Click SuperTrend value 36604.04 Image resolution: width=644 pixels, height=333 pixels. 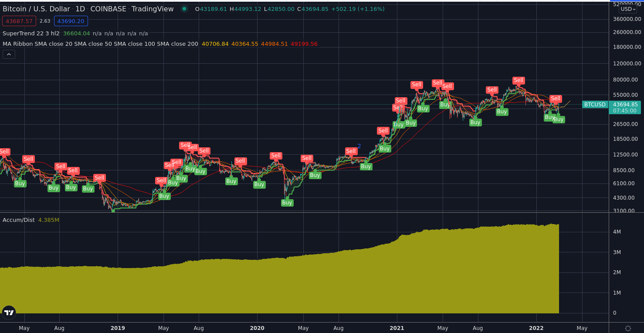76,34
